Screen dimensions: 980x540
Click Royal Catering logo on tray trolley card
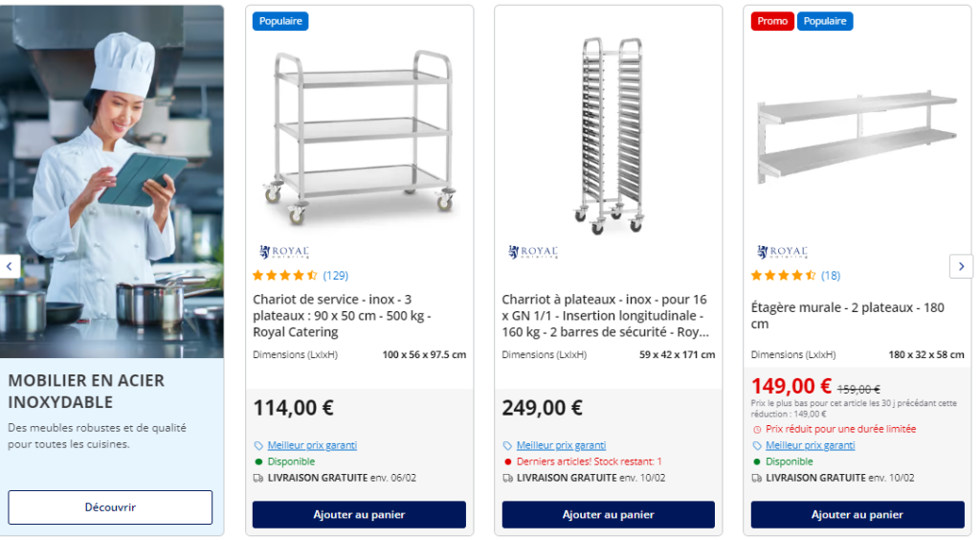(534, 252)
